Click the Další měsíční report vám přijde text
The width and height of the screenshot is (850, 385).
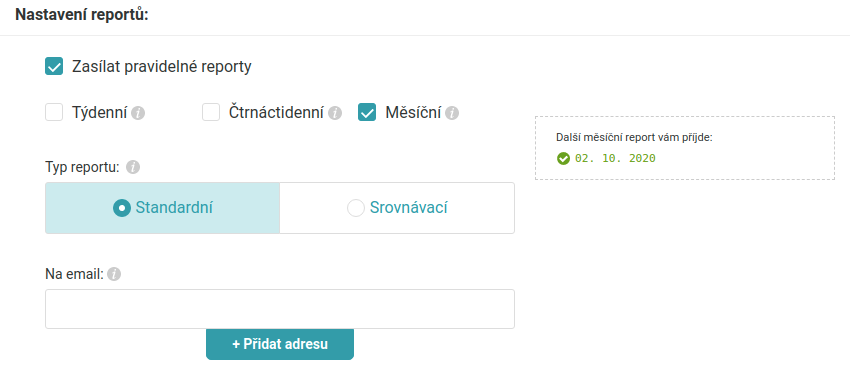(634, 138)
